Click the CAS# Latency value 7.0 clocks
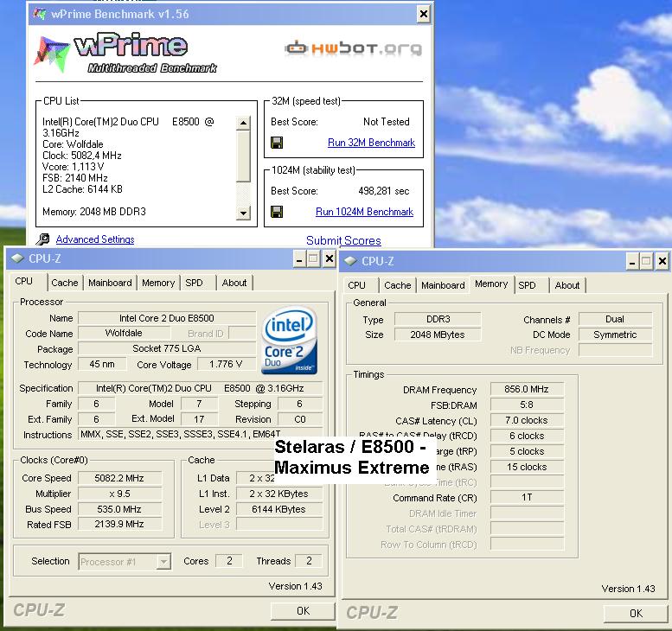The height and width of the screenshot is (631, 672). (x=527, y=420)
